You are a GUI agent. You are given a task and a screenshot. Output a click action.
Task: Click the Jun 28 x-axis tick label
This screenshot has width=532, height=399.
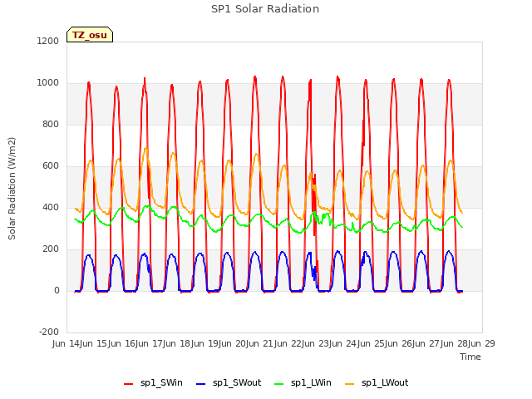[x=455, y=343]
